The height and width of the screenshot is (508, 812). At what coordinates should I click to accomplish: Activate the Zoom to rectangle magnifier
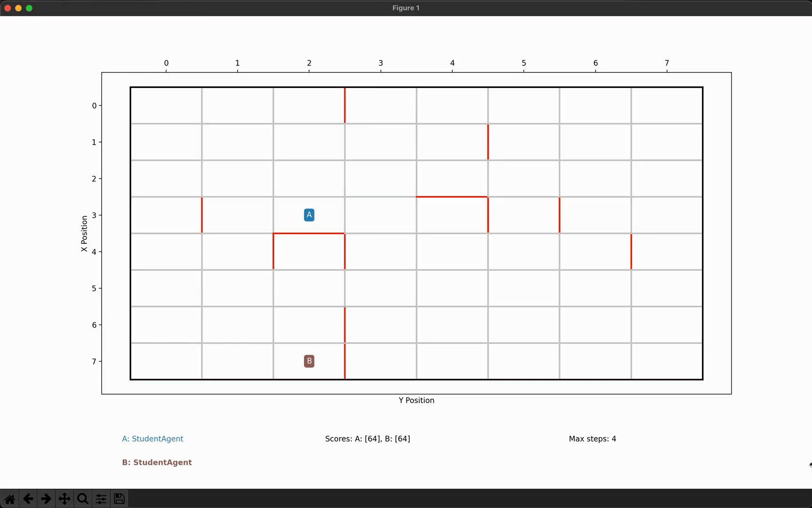[x=83, y=499]
